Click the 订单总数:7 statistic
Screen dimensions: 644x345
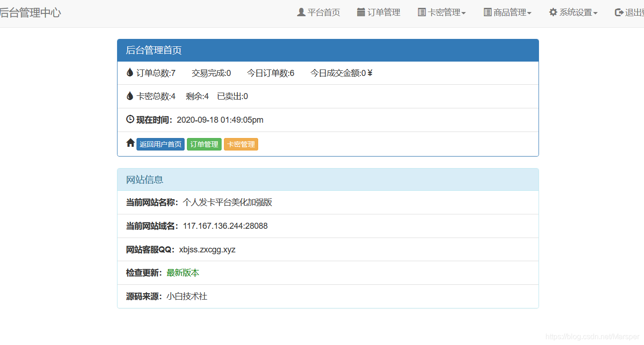(156, 73)
